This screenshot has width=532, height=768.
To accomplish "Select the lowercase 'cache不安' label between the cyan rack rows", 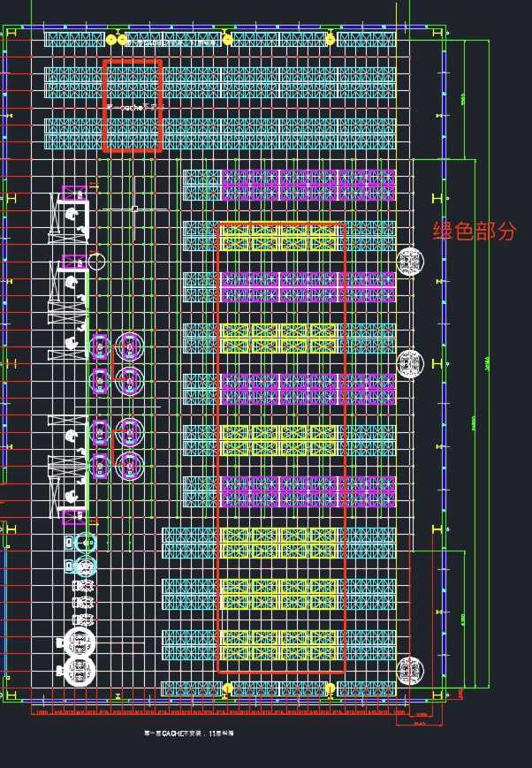I will 134,107.
